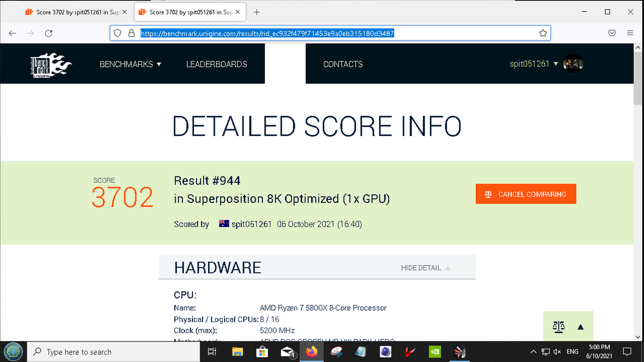The height and width of the screenshot is (362, 644).
Task: Click the Australian flag icon
Action: point(224,224)
